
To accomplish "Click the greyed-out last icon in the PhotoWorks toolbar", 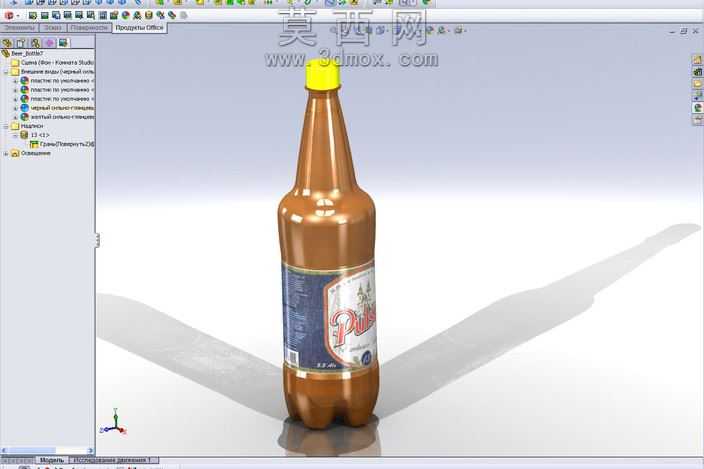I will pyautogui.click(x=183, y=15).
